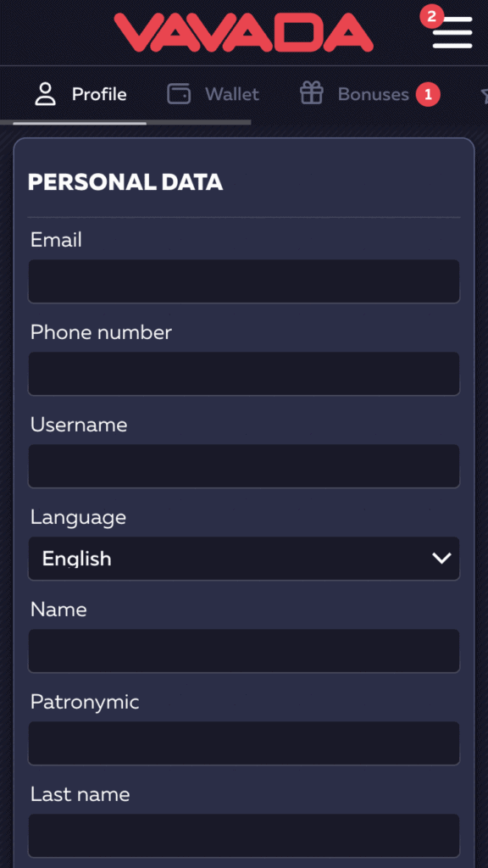Focus the Patronymic input field
This screenshot has height=868, width=488.
click(243, 743)
